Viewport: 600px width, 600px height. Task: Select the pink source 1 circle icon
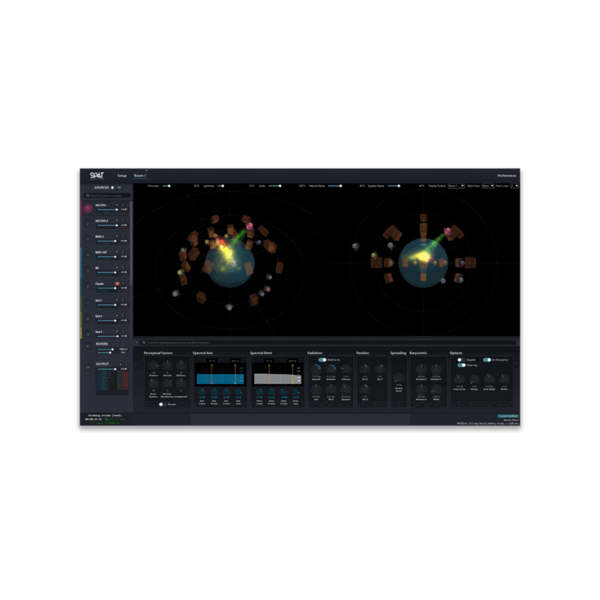pyautogui.click(x=88, y=208)
